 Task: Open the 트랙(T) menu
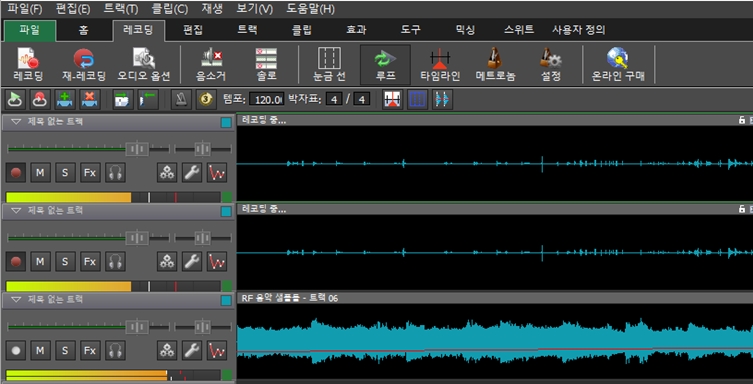(x=121, y=9)
